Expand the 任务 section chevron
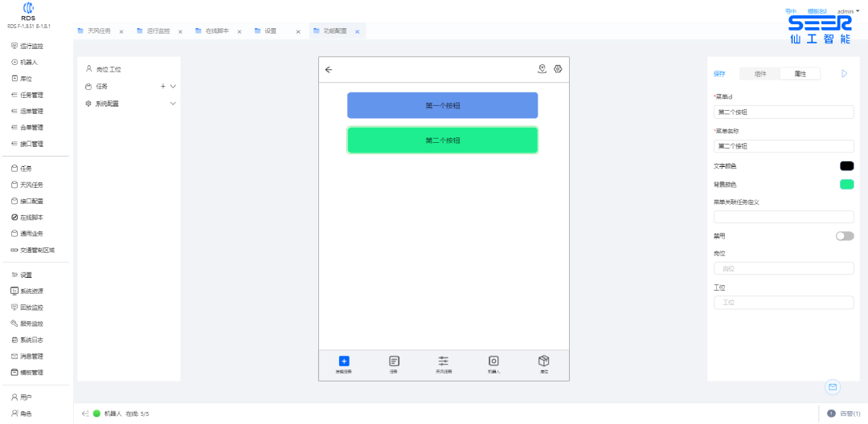Screen dimensions: 868x424 point(173,86)
